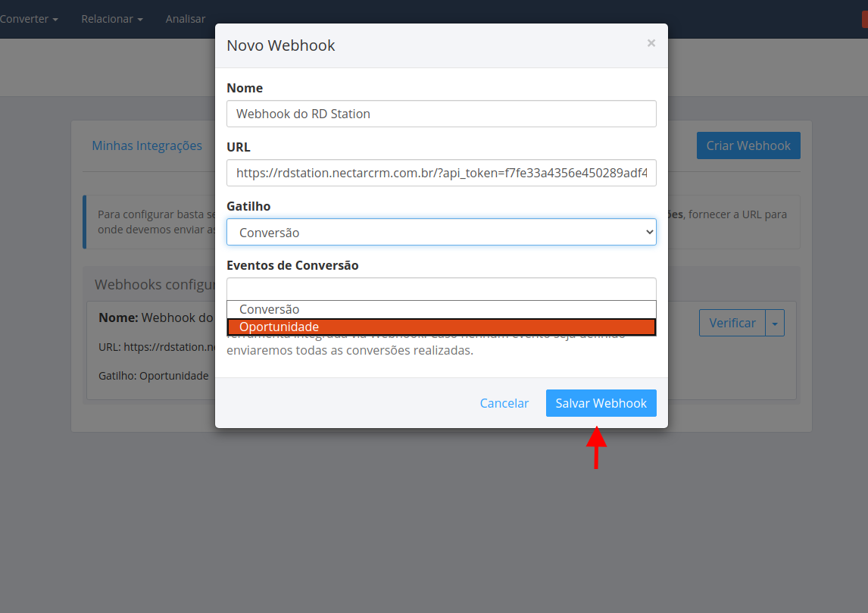The width and height of the screenshot is (868, 613).
Task: Click the Eventos de Conversão input box
Action: click(442, 289)
